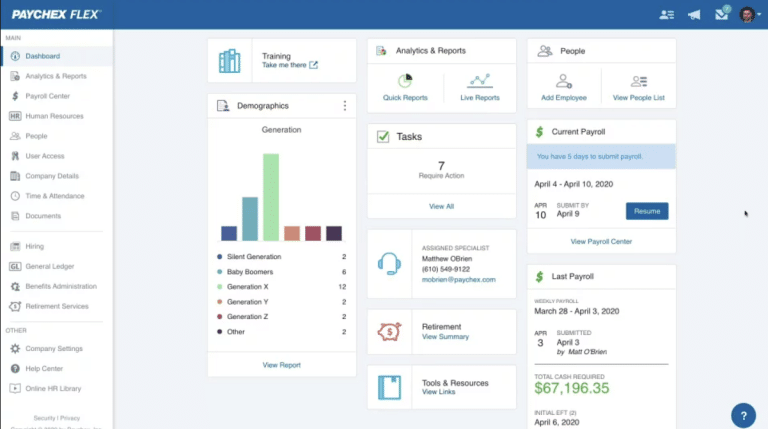Screen dimensions: 768x429
Task: Open the help question mark bubble
Action: click(x=743, y=416)
